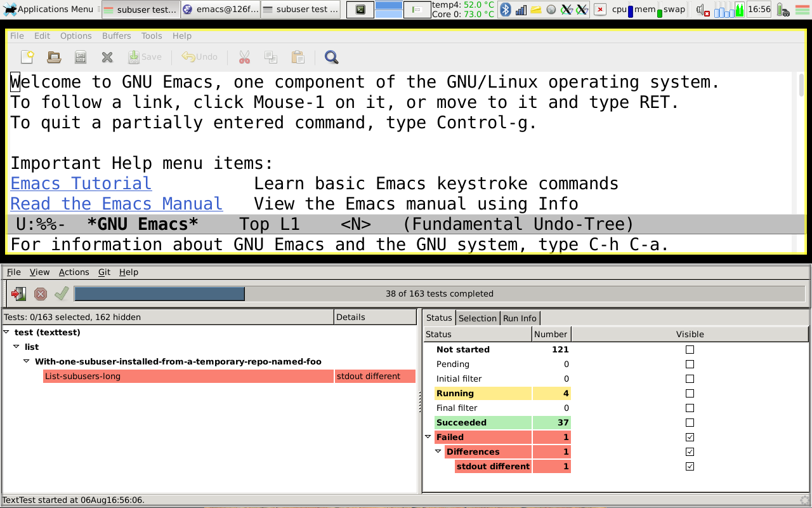Click the Open directory (dired) drawer icon in Emacs
The width and height of the screenshot is (812, 508).
(x=81, y=57)
